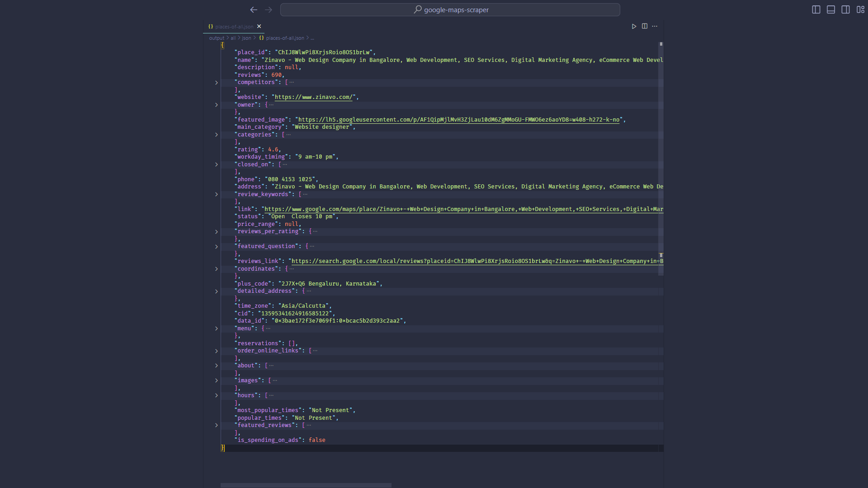
Task: Expand the review_keywords array fold arrow
Action: (x=217, y=194)
